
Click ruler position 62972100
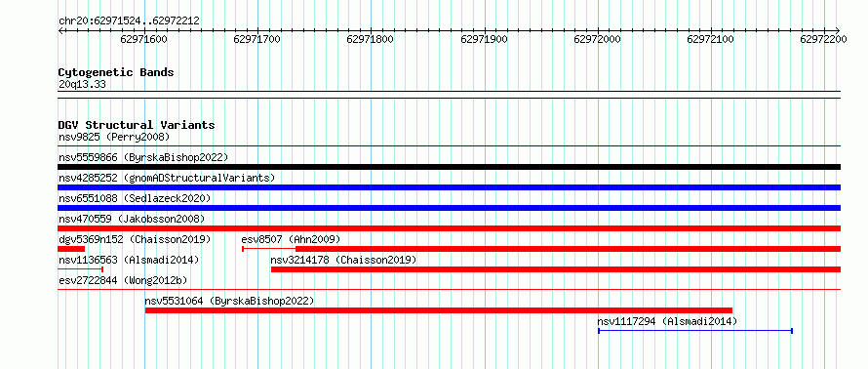tap(710, 39)
